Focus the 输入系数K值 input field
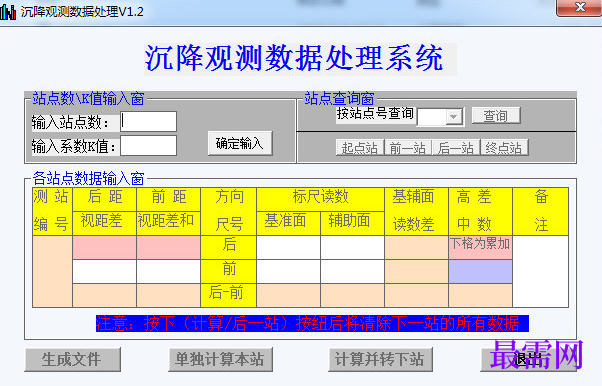Screen dimensions: 602x386 (x=149, y=146)
